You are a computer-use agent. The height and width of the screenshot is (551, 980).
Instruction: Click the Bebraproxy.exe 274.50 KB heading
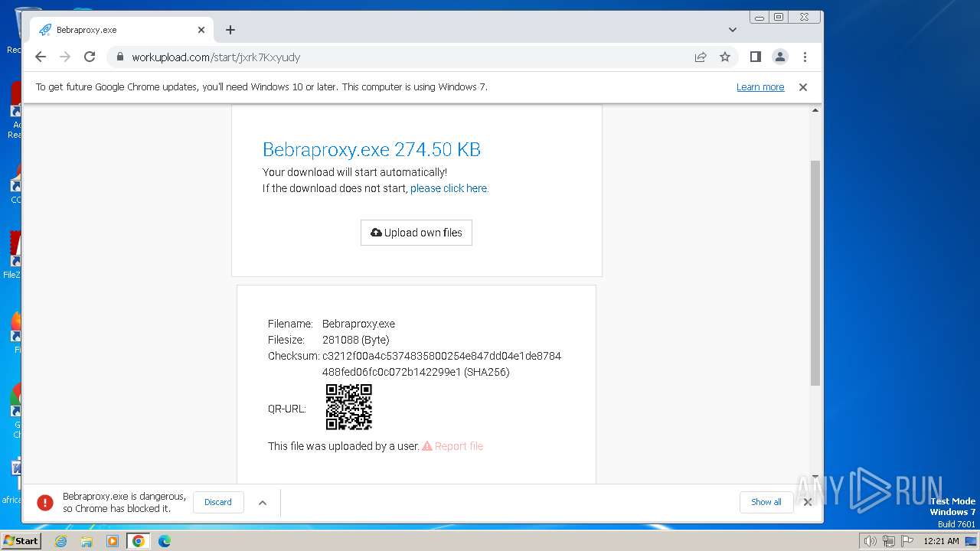(371, 149)
